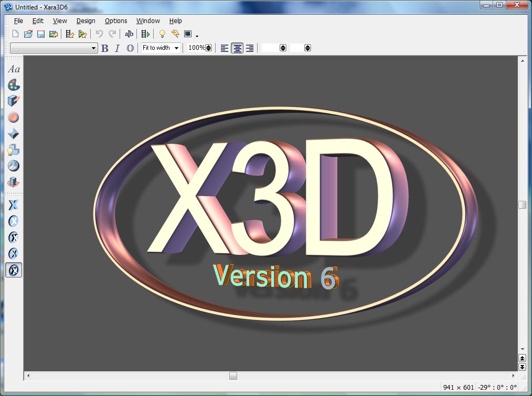The height and width of the screenshot is (396, 532).
Task: Click the 941 × 601 status text
Action: click(459, 387)
